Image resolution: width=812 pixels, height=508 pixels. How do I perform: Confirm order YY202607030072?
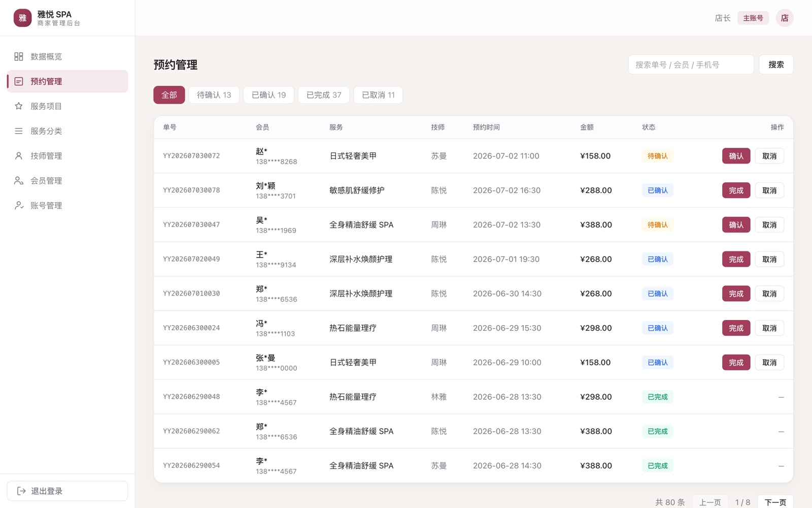736,156
